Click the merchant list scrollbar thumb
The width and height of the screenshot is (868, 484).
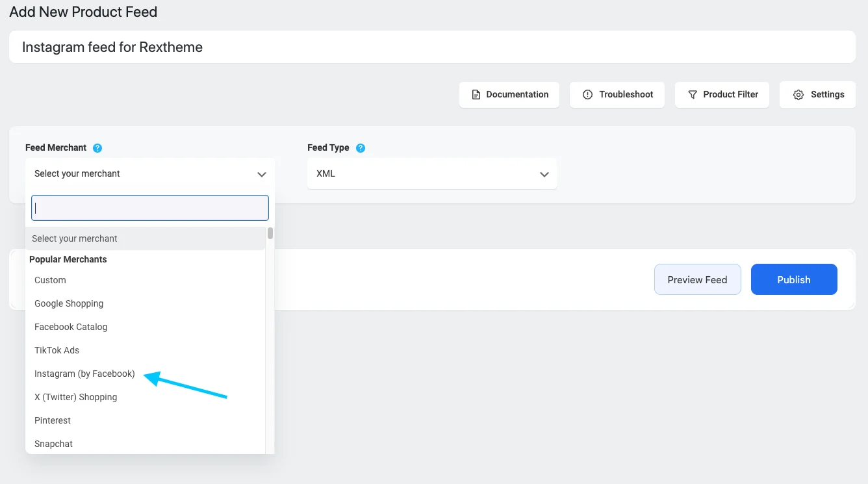pyautogui.click(x=270, y=233)
